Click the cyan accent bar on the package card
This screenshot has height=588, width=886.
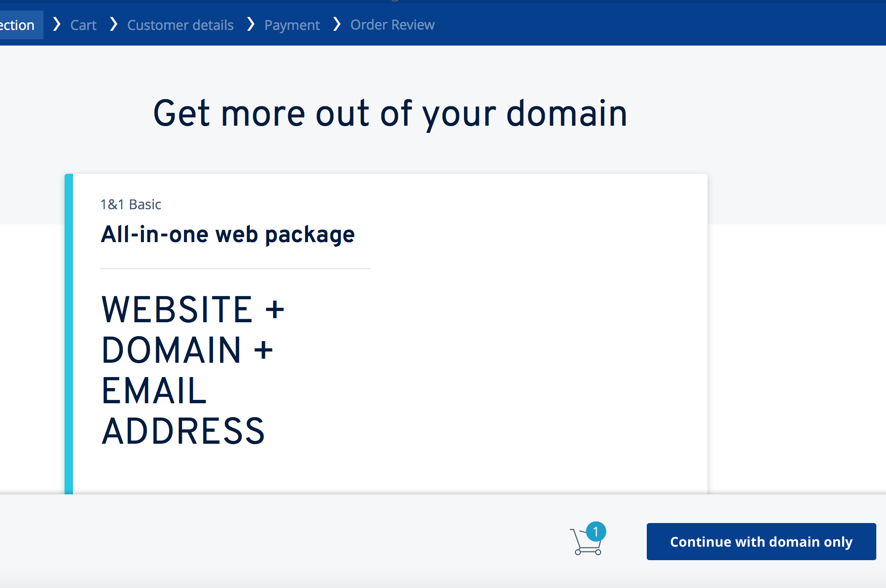69,333
